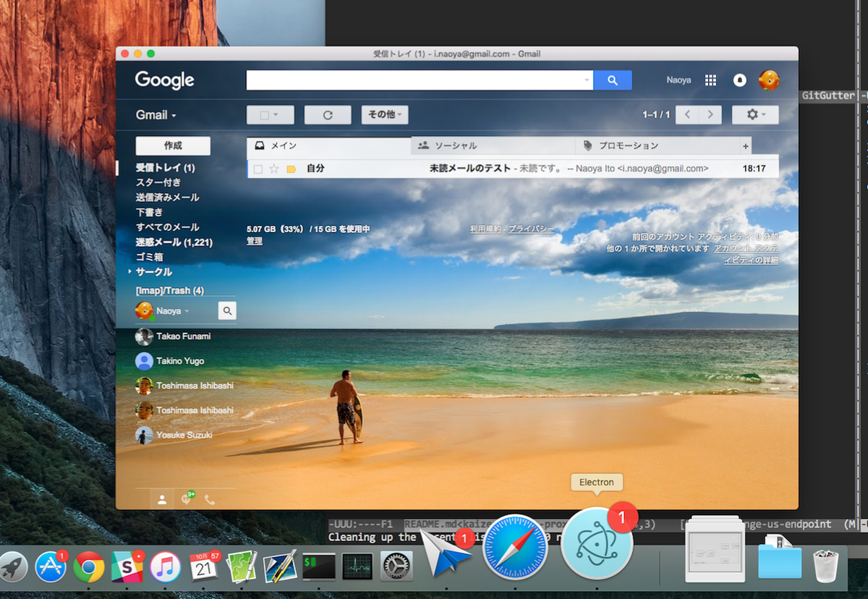Star the 未読メールのテスト message

pos(274,169)
